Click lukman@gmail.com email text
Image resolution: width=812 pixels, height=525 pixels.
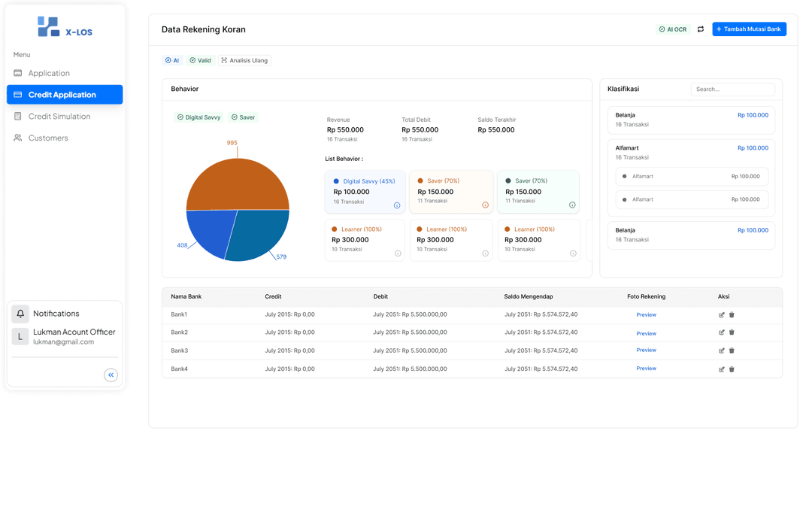[x=64, y=342]
